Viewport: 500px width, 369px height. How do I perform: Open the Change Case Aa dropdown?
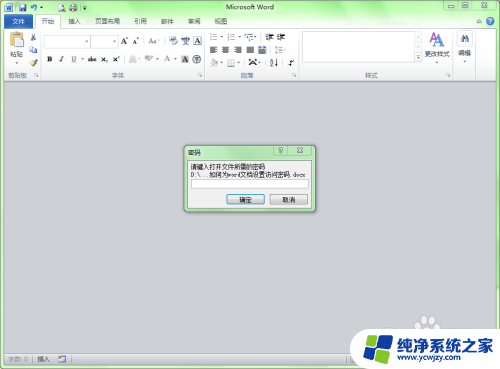point(154,41)
